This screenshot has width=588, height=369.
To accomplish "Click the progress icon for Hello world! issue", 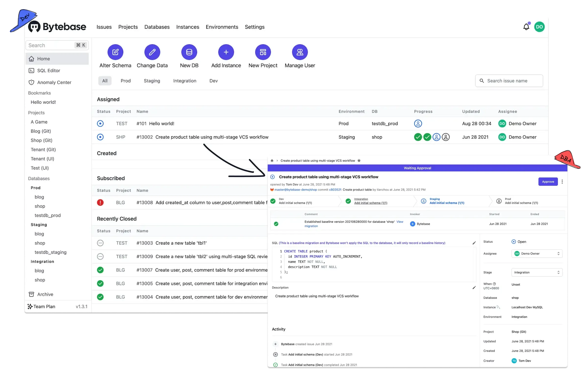I will pyautogui.click(x=418, y=124).
